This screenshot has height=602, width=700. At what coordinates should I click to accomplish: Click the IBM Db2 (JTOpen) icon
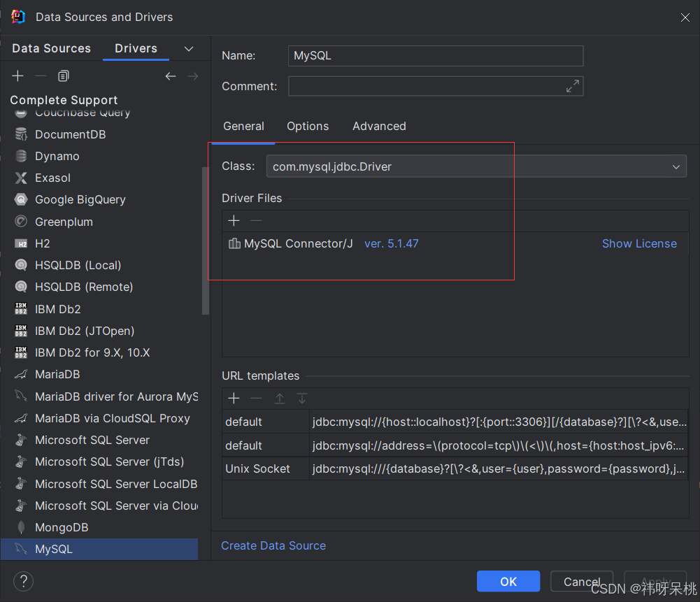21,331
